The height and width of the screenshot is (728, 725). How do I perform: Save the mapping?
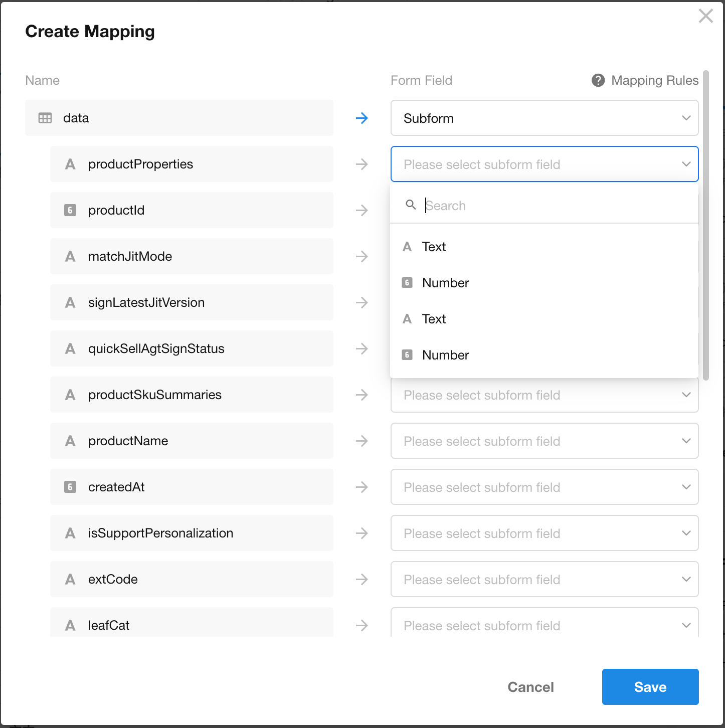click(650, 687)
